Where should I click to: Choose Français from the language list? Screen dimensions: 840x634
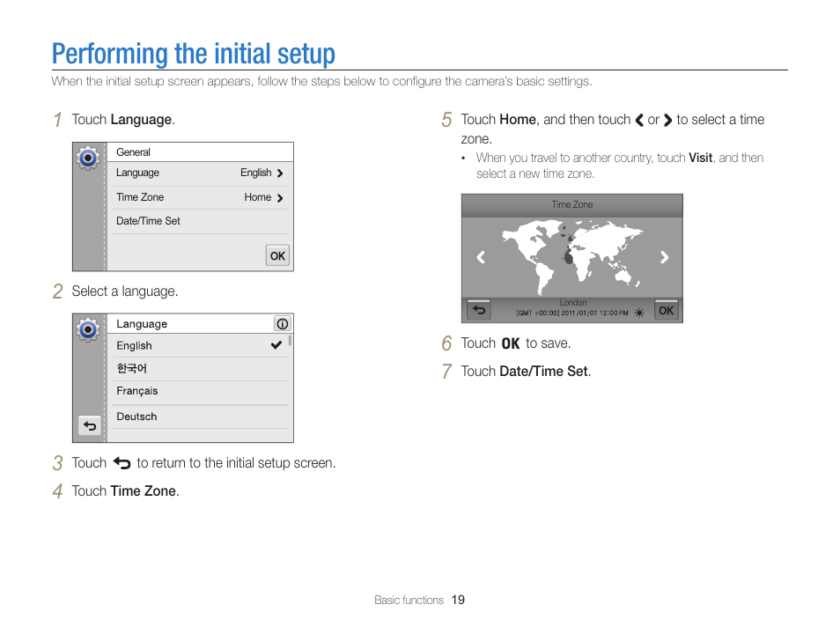click(x=198, y=393)
